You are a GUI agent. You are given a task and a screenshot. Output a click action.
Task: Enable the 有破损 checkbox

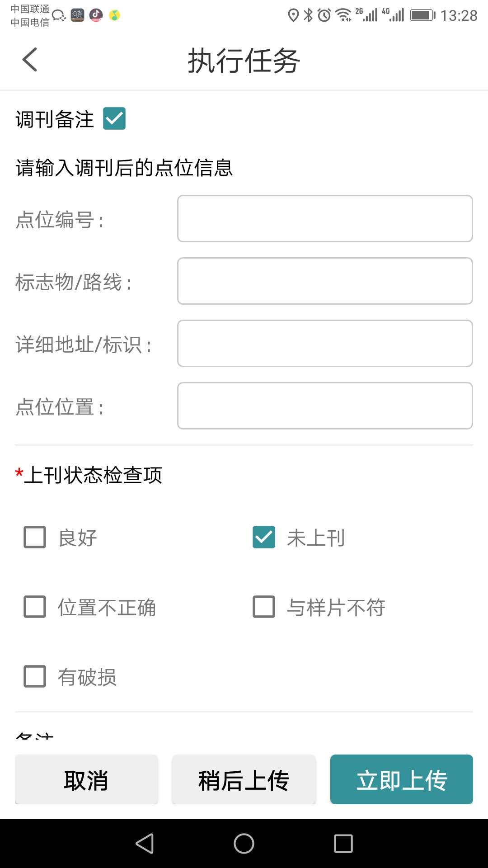tap(35, 676)
